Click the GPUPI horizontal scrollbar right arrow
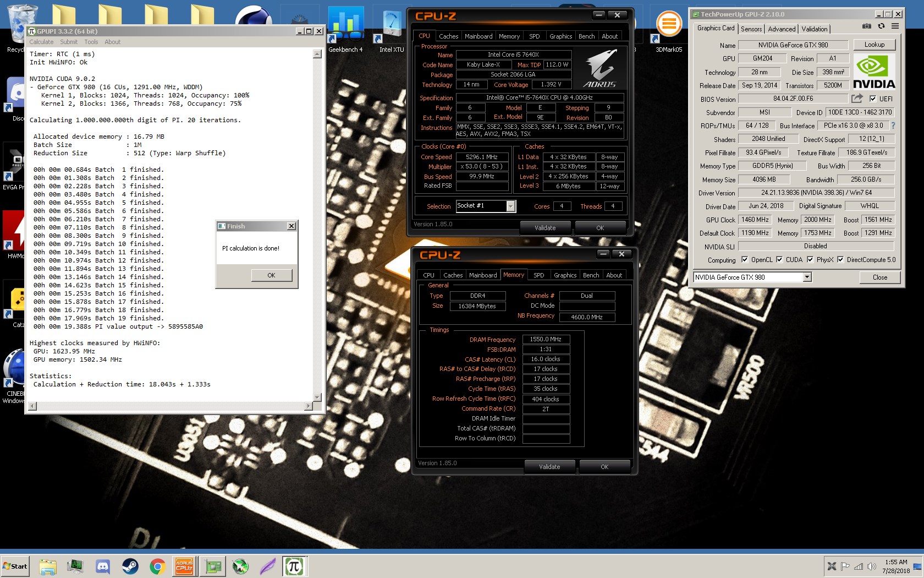 click(x=309, y=406)
